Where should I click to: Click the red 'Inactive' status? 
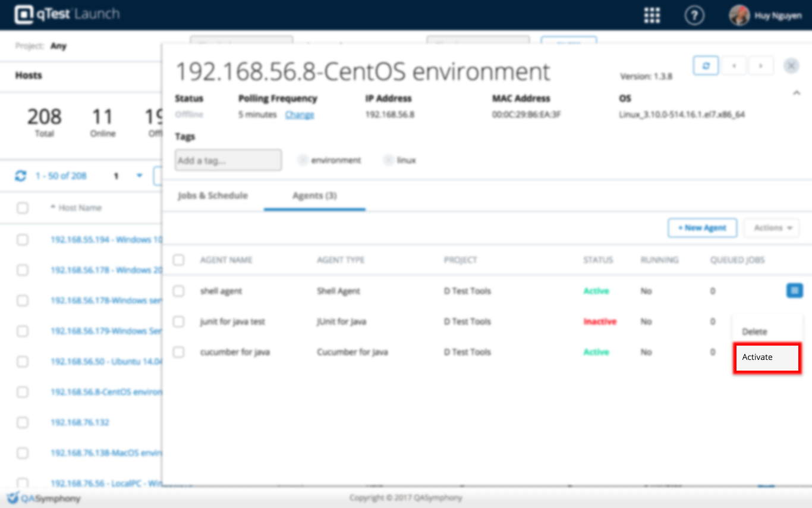click(599, 321)
